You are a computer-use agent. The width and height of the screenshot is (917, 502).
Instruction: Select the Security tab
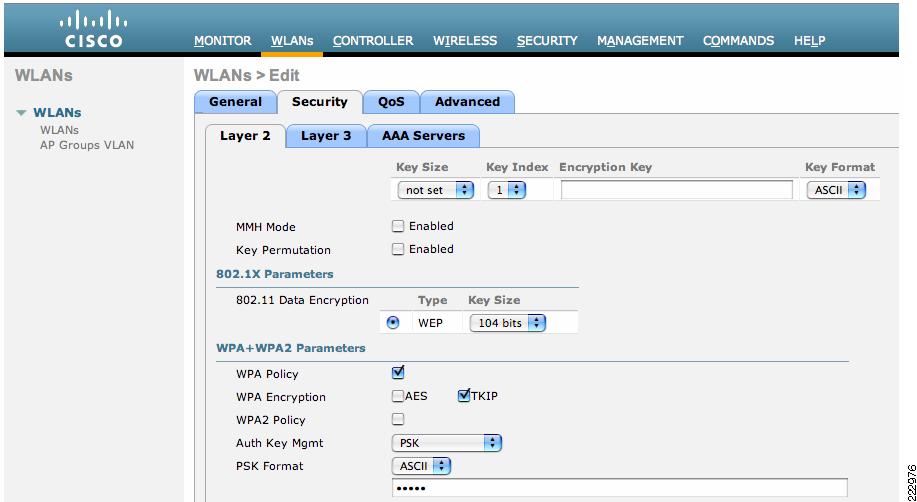pos(319,102)
